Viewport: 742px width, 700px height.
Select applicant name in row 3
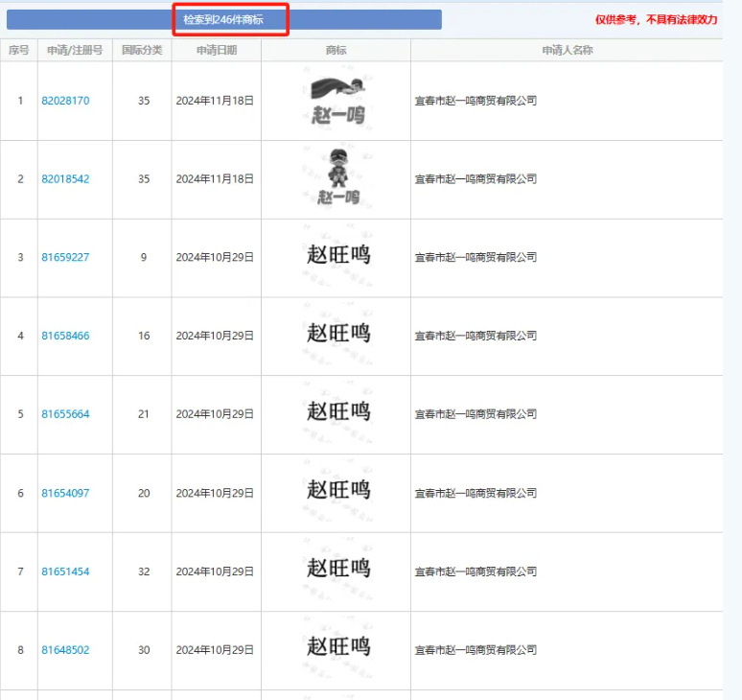point(475,257)
